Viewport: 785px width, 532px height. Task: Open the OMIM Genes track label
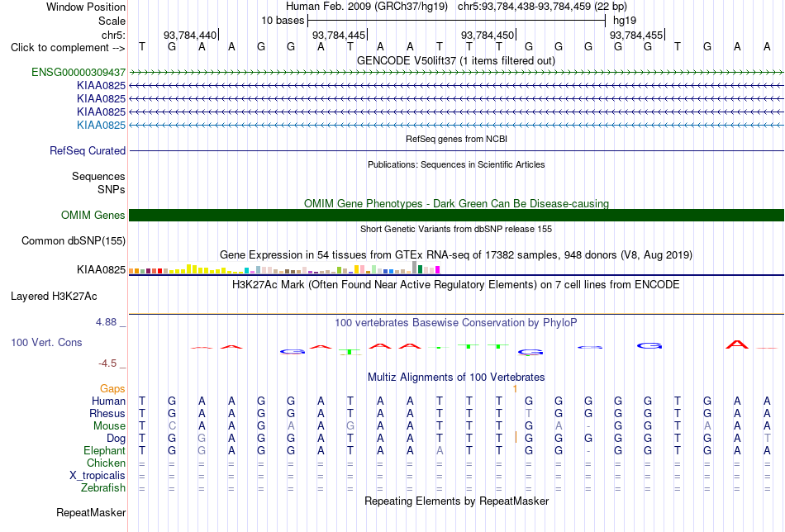click(93, 216)
